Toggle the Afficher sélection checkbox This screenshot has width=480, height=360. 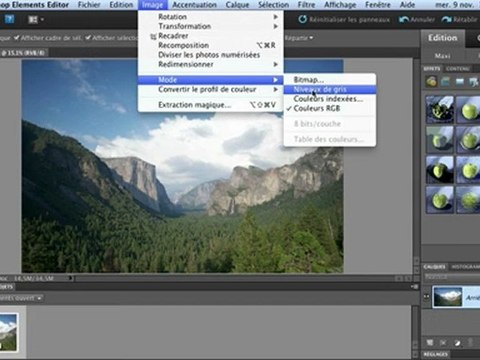point(88,38)
